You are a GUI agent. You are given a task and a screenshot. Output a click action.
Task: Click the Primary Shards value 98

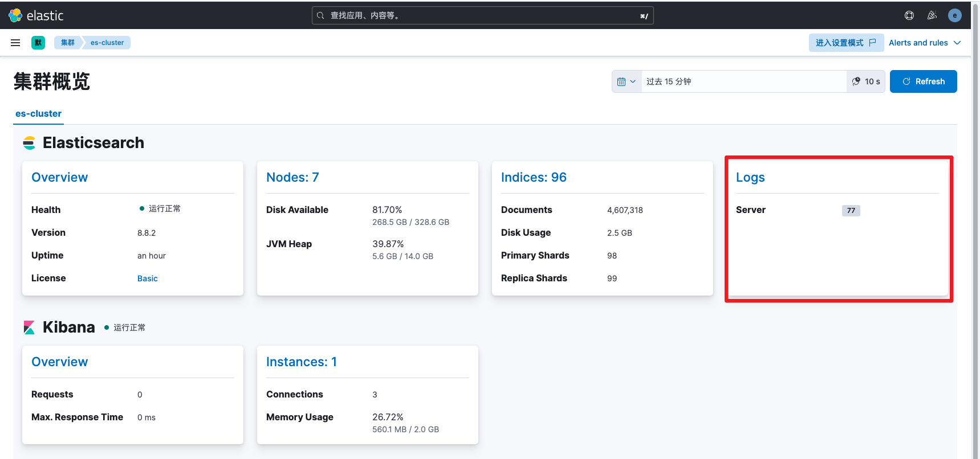tap(612, 256)
